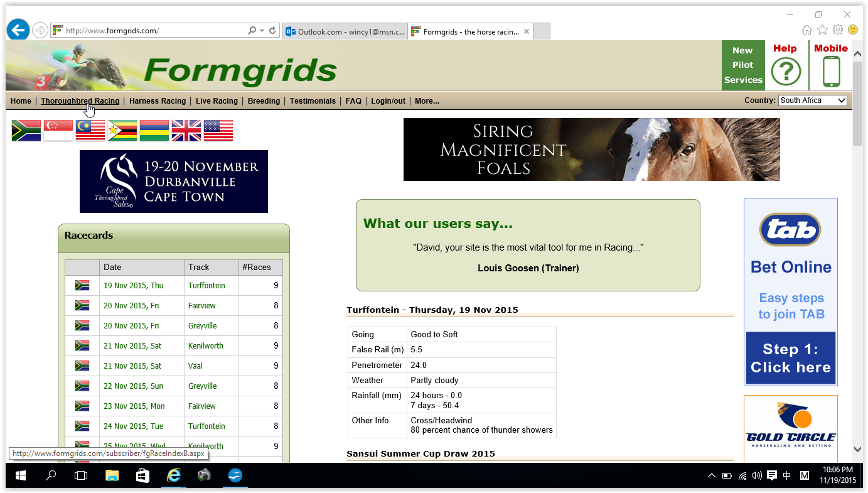
Task: Click the flag in the Fairview 20 Nov row
Action: pyautogui.click(x=82, y=305)
